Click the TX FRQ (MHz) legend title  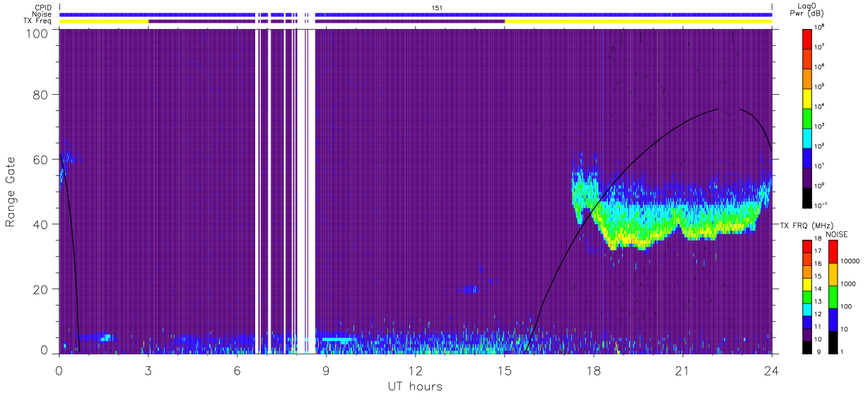pyautogui.click(x=807, y=225)
